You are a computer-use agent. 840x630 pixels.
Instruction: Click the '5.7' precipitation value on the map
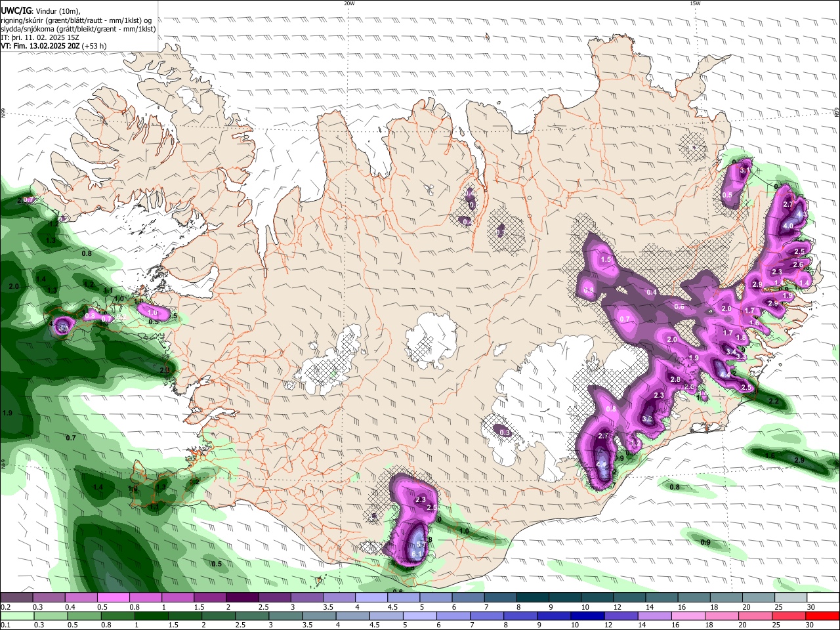pyautogui.click(x=421, y=545)
